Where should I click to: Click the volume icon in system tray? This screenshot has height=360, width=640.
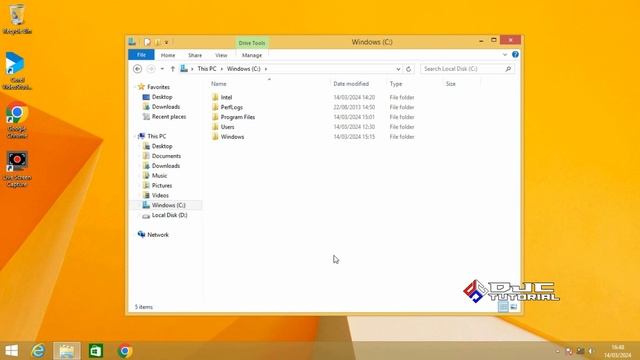(x=591, y=351)
